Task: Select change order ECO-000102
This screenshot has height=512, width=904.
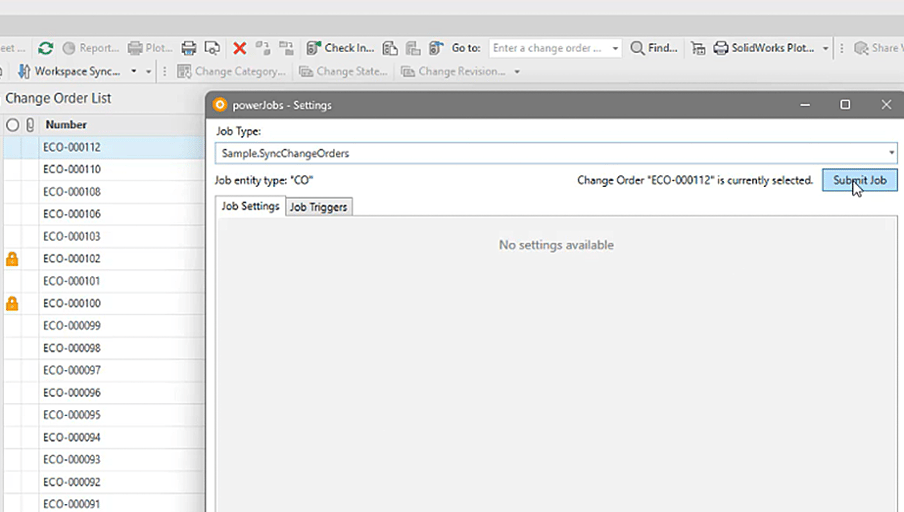Action: (71, 259)
